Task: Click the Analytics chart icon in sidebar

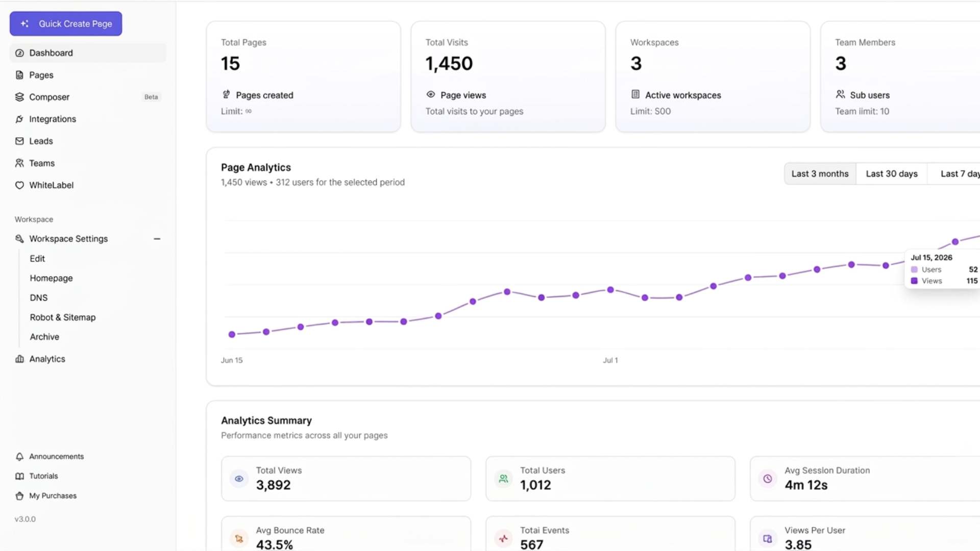Action: pos(19,359)
